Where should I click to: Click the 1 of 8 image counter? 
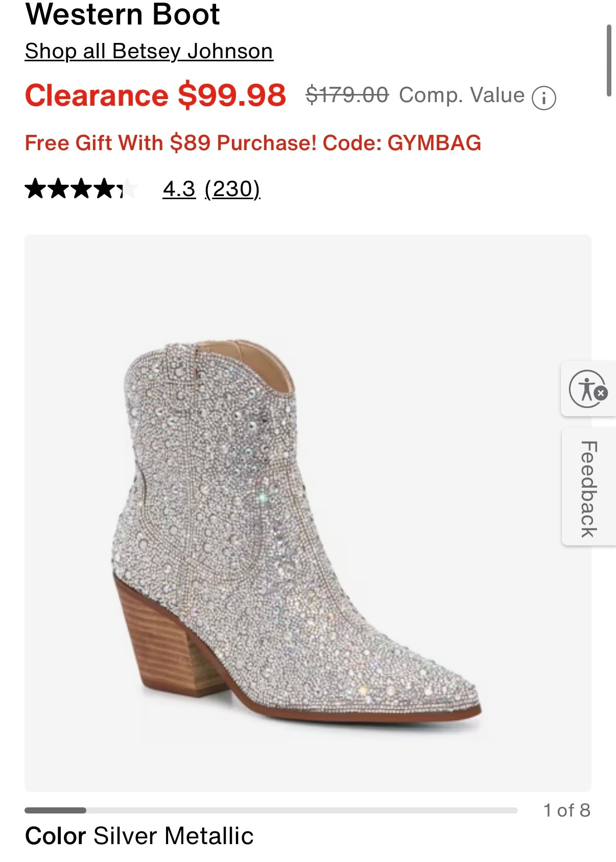tap(566, 810)
